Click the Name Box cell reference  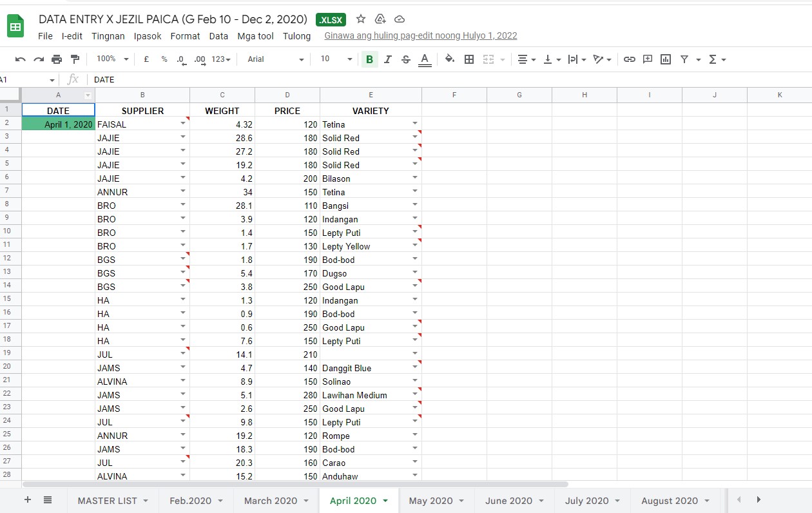tap(27, 79)
